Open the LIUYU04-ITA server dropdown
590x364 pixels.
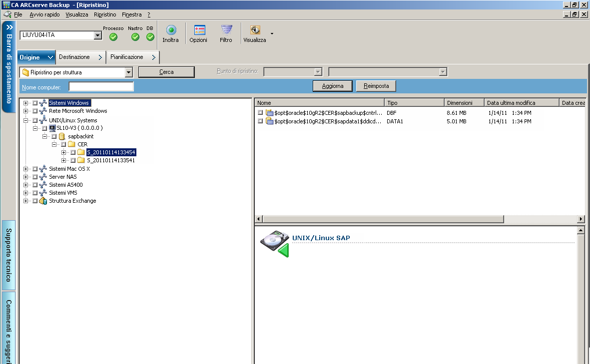tap(98, 35)
